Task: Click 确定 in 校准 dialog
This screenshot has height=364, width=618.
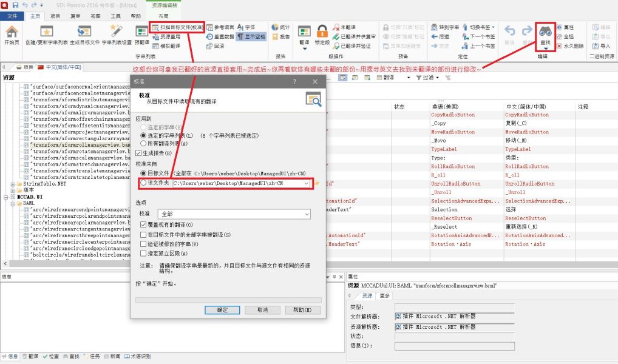Action: [x=222, y=310]
